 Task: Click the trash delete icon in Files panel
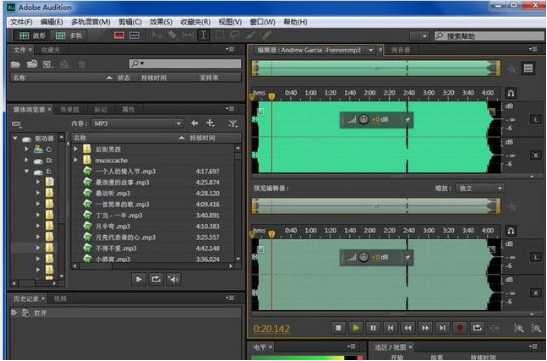coord(81,65)
